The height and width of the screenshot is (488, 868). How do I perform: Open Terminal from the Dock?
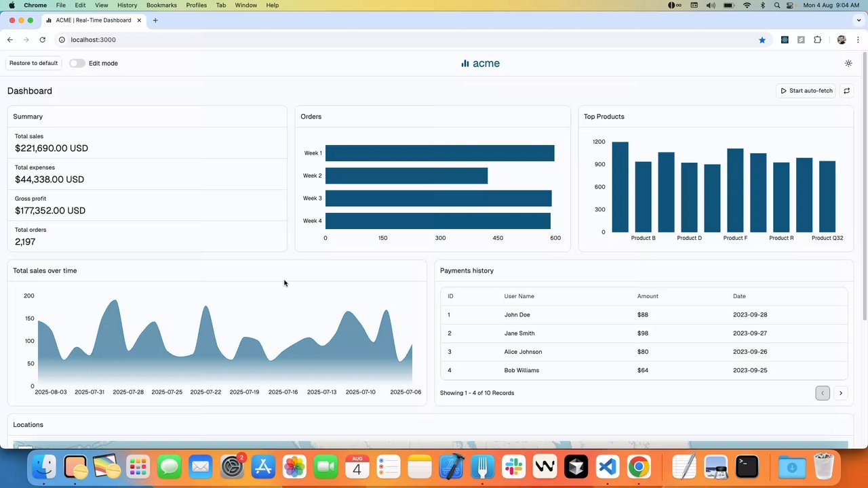(747, 467)
